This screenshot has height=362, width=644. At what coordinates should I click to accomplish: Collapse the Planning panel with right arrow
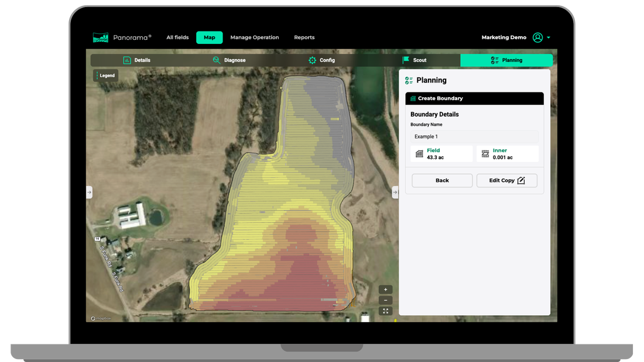pos(395,192)
